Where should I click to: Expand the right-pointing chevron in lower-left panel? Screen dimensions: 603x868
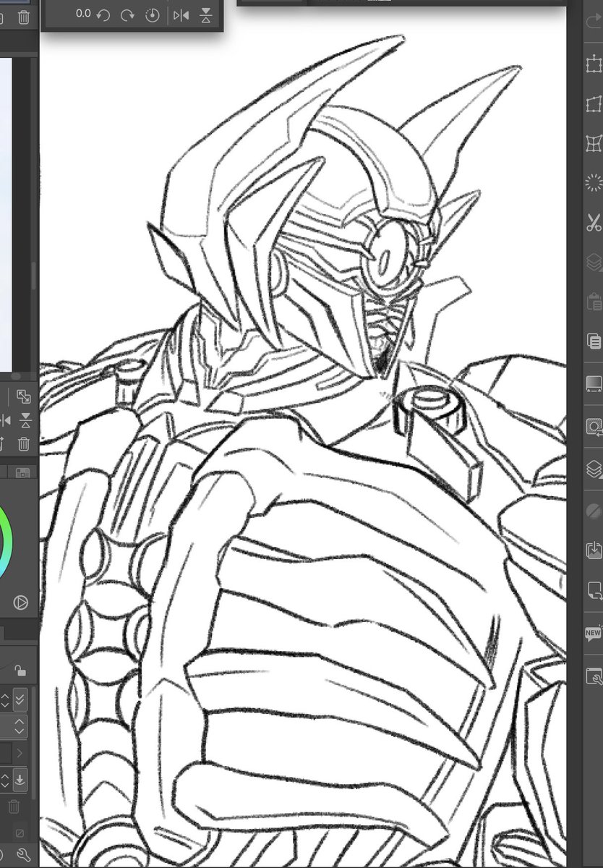pyautogui.click(x=20, y=754)
